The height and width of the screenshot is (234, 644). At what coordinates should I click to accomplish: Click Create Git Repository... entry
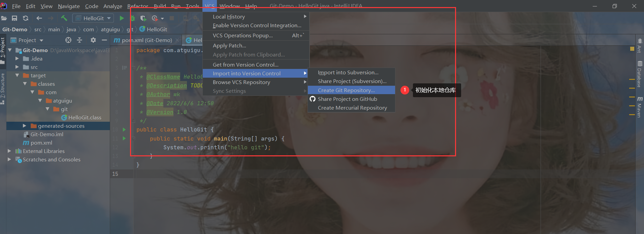(351, 90)
